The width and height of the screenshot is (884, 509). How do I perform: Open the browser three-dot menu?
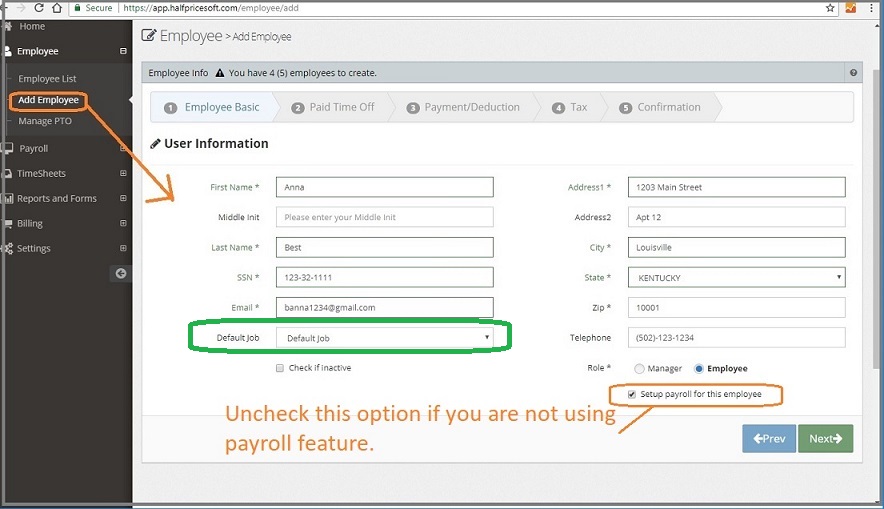click(874, 8)
